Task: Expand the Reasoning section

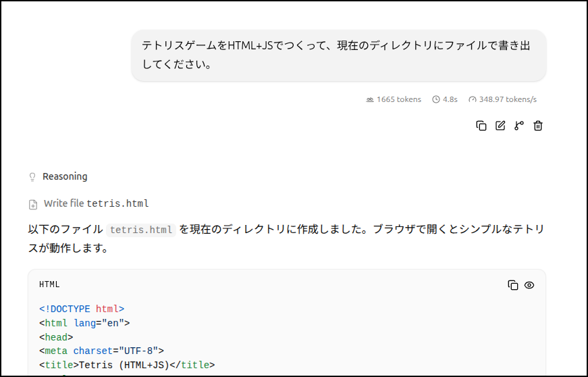Action: (x=65, y=176)
